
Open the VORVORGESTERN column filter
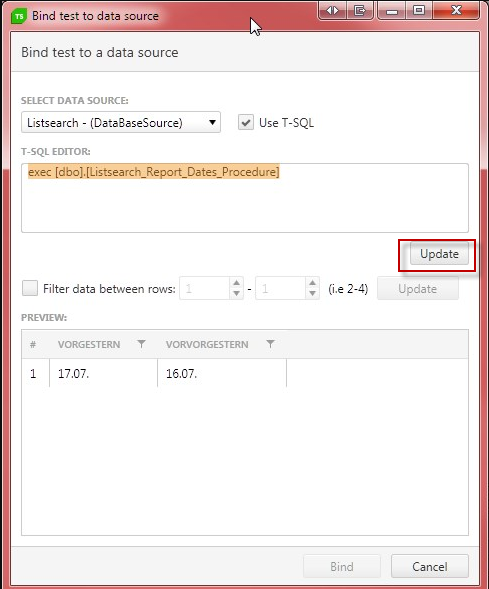point(270,344)
